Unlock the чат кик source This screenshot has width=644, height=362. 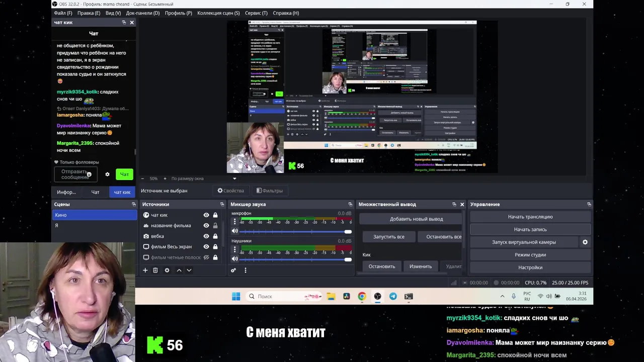pos(215,215)
